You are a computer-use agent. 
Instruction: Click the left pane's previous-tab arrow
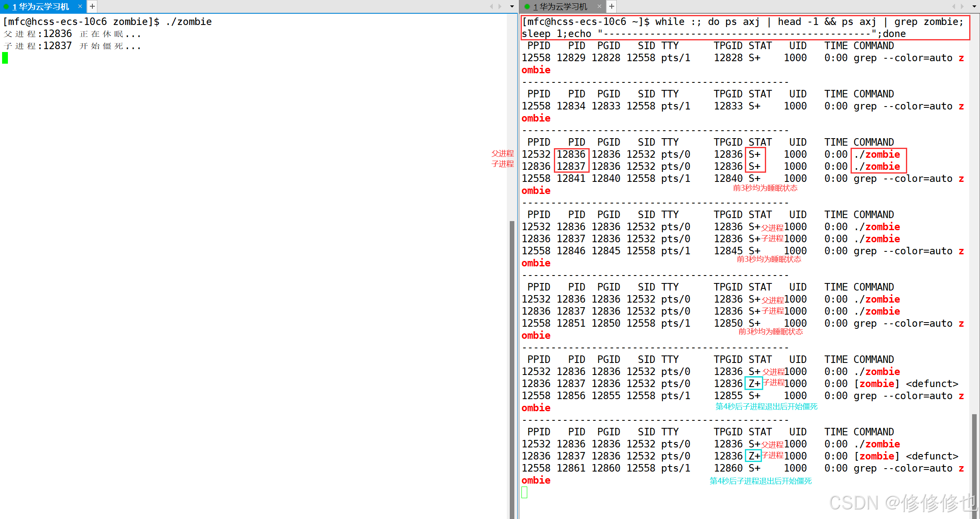(491, 6)
